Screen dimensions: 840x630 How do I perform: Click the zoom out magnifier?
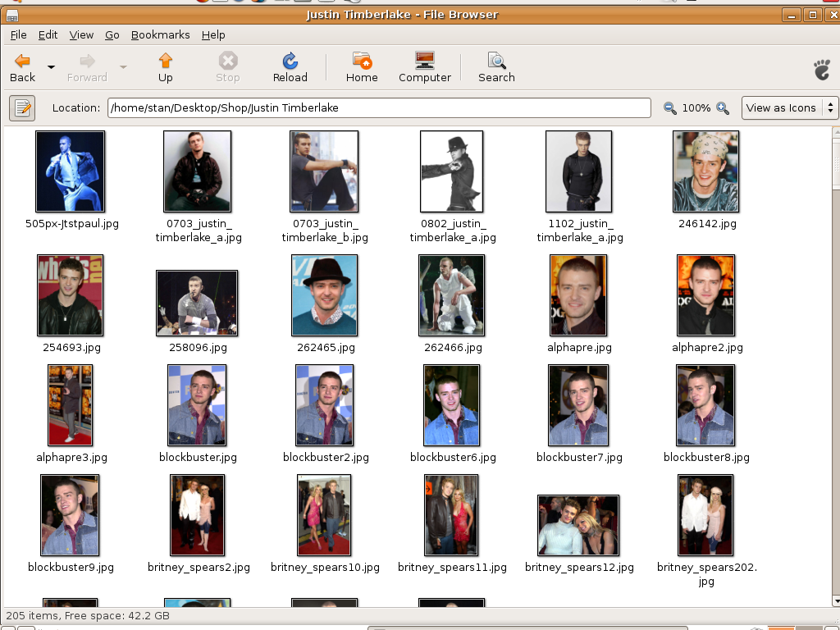tap(670, 108)
